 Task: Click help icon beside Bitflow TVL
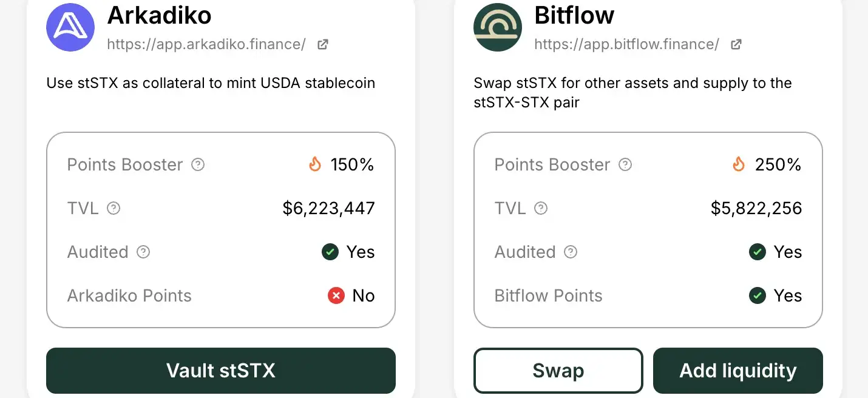point(541,208)
